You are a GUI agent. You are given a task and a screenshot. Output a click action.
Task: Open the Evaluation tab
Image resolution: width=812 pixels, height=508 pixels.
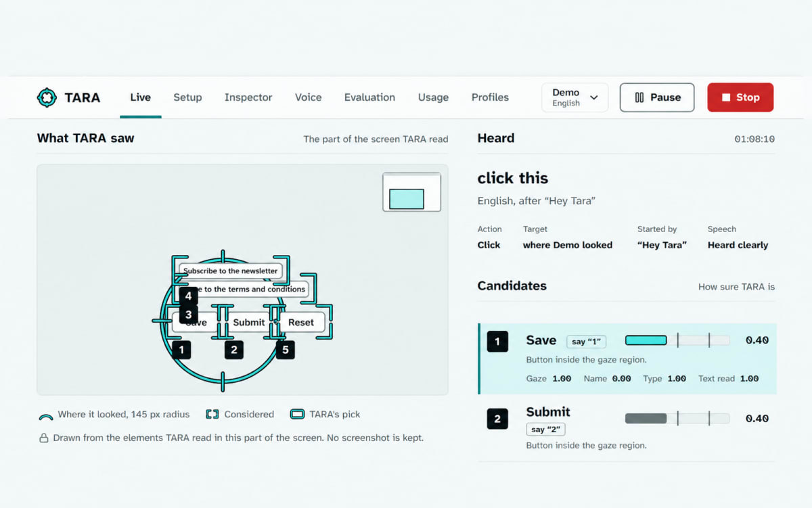(369, 97)
